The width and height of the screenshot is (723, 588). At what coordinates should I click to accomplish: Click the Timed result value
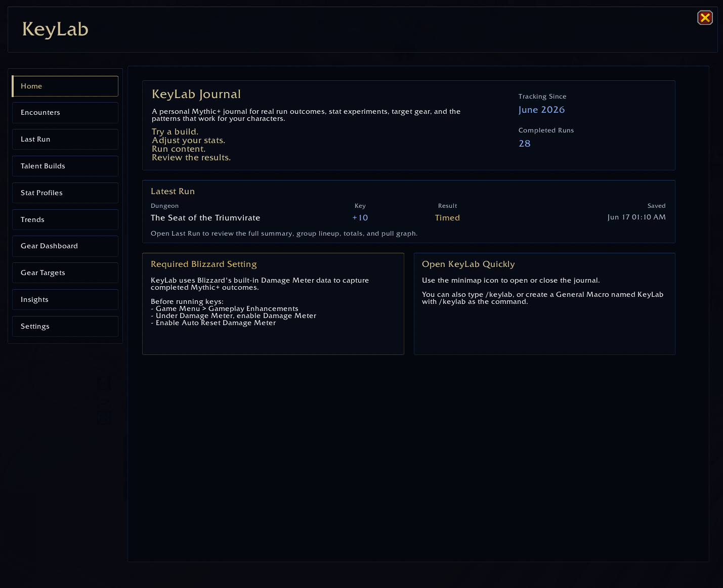447,218
